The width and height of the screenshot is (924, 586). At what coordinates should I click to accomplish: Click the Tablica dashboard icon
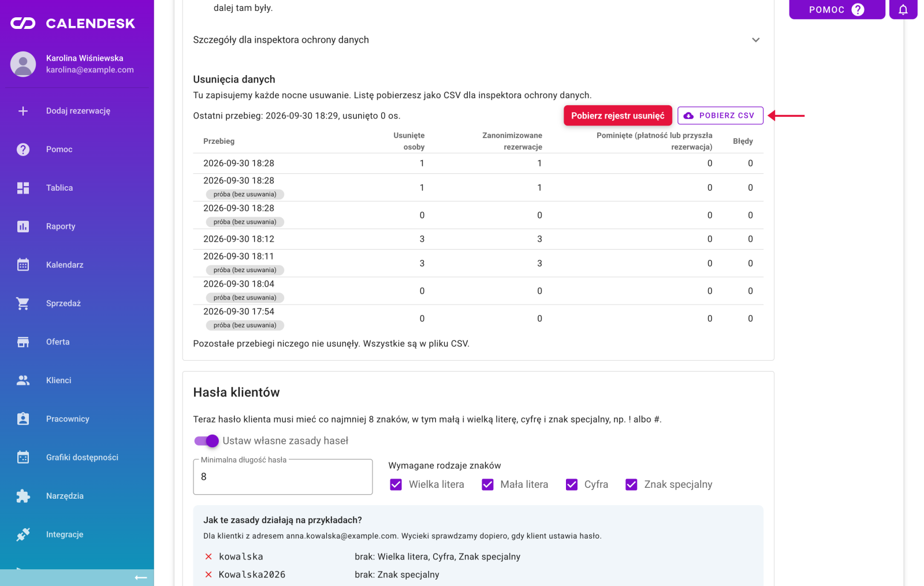click(x=23, y=188)
